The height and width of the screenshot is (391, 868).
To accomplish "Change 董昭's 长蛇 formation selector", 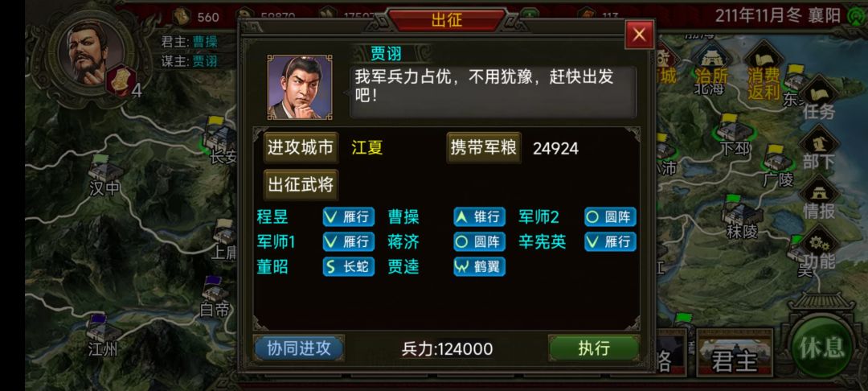I will [x=349, y=267].
